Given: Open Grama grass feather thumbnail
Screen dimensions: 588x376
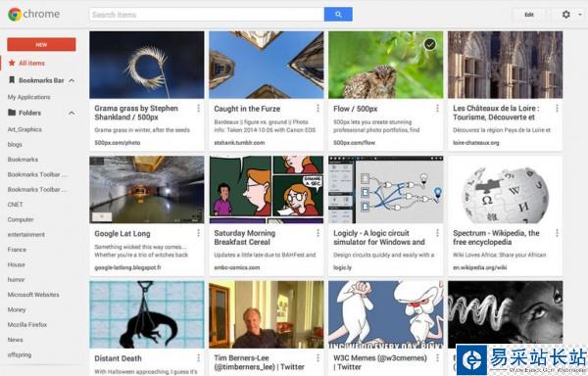Looking at the screenshot, I should 147,65.
